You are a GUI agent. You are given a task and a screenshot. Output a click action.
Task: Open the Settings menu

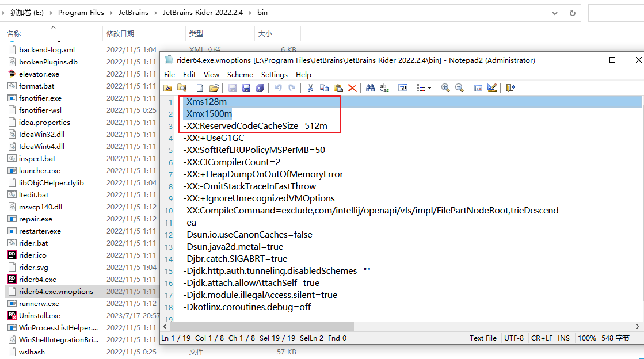click(275, 75)
